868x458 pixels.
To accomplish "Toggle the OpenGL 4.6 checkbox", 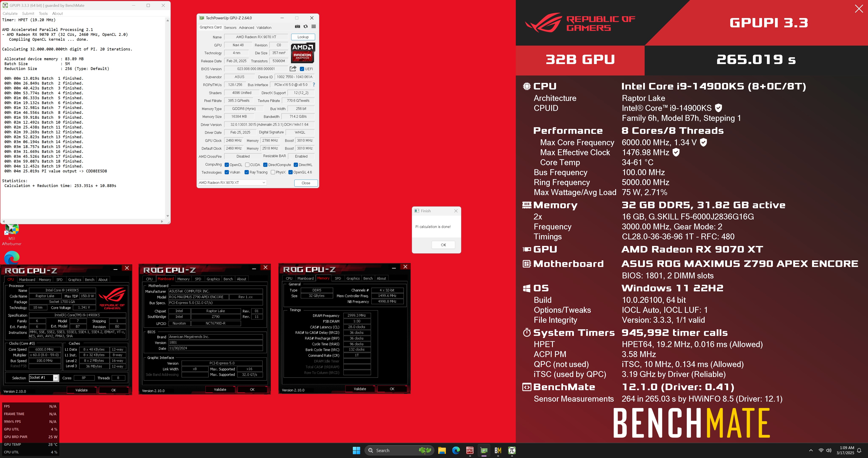I will 291,172.
